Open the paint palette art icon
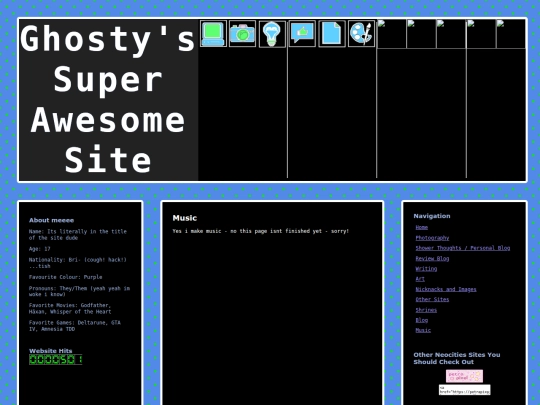This screenshot has width=540, height=405. [362, 34]
